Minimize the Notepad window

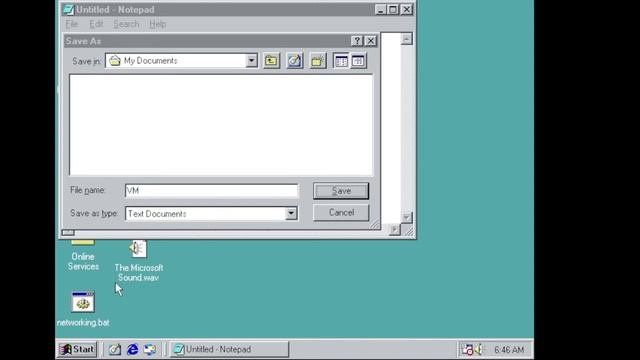pos(380,10)
